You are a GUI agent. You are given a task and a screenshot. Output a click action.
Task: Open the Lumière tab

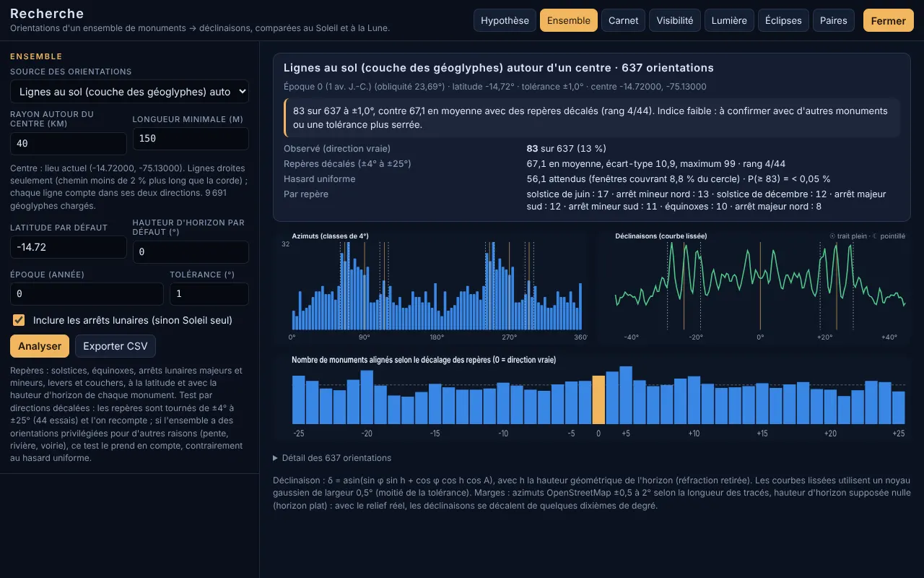[730, 20]
